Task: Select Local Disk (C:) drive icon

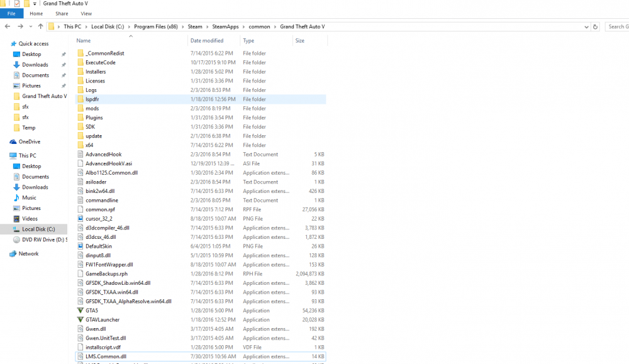Action: (x=16, y=229)
